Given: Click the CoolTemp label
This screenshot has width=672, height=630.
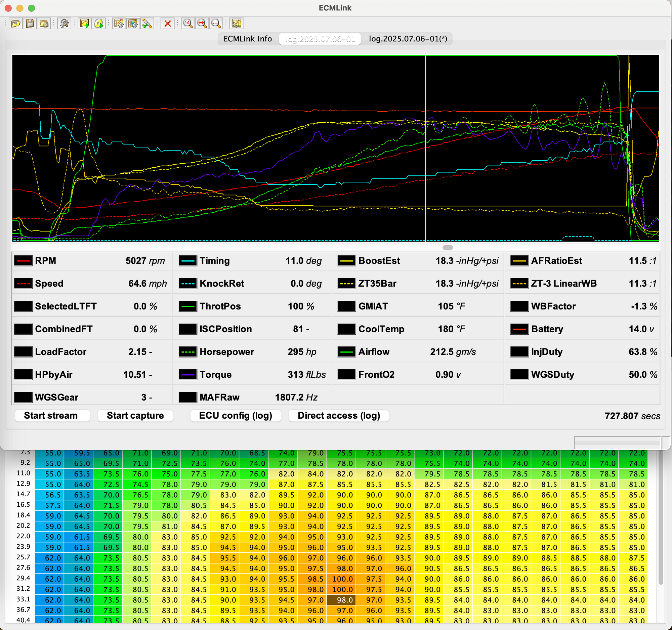Looking at the screenshot, I should (381, 329).
